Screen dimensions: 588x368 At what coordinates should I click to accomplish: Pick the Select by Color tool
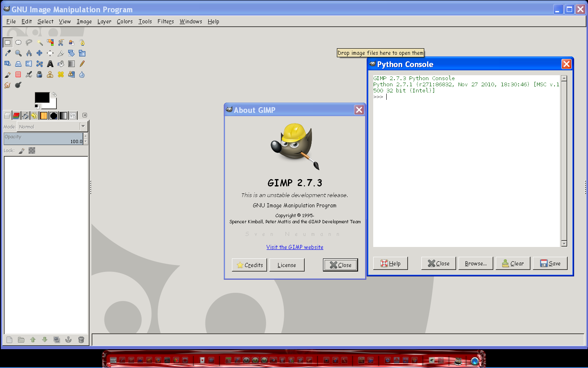pos(50,43)
